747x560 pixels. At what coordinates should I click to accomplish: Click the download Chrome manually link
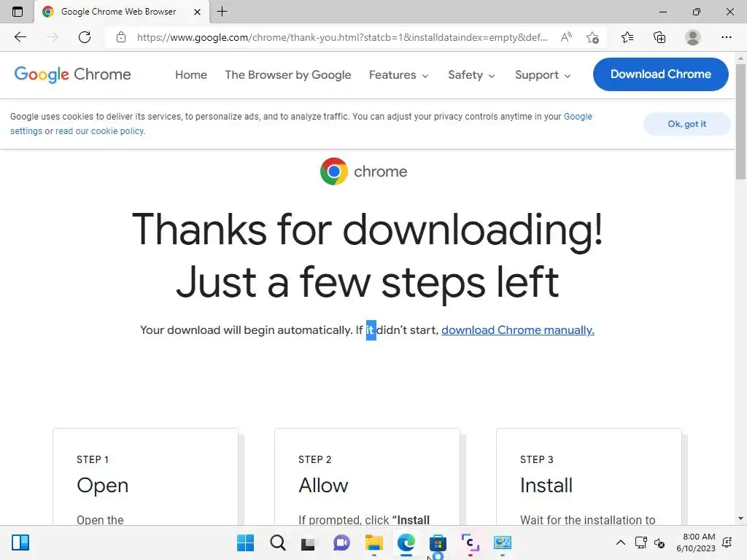(518, 330)
